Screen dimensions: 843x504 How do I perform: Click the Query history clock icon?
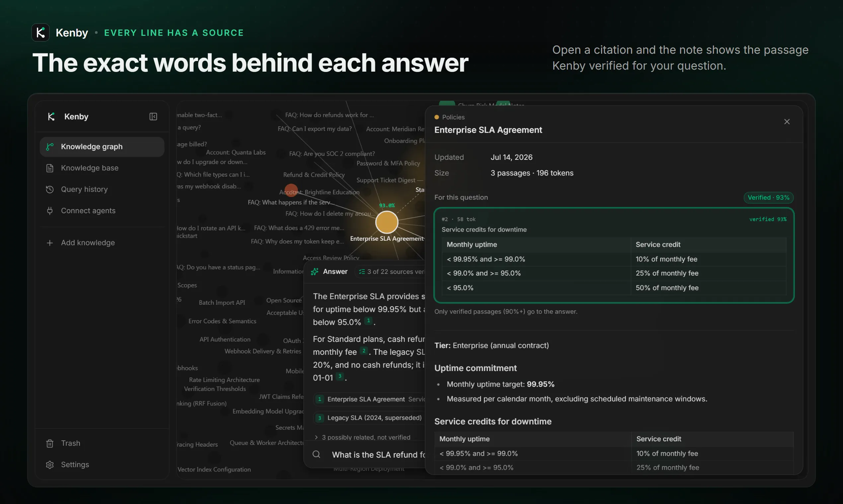(50, 189)
